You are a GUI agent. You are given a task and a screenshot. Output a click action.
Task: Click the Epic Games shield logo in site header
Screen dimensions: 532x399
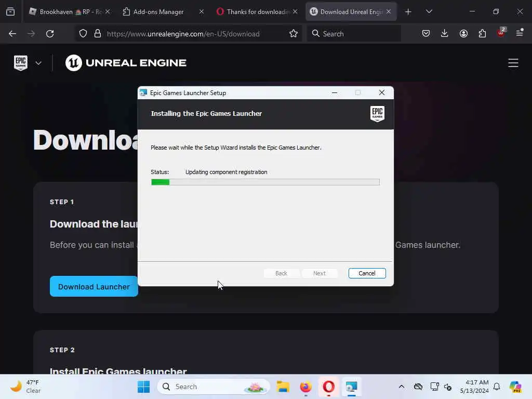point(21,63)
